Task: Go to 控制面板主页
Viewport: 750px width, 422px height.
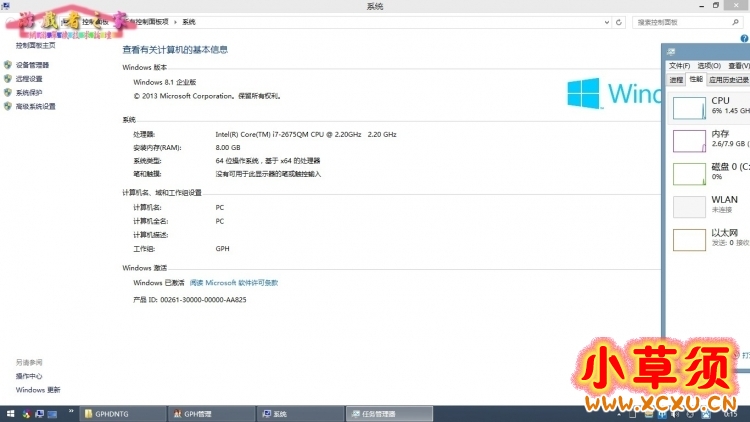Action: [x=35, y=45]
